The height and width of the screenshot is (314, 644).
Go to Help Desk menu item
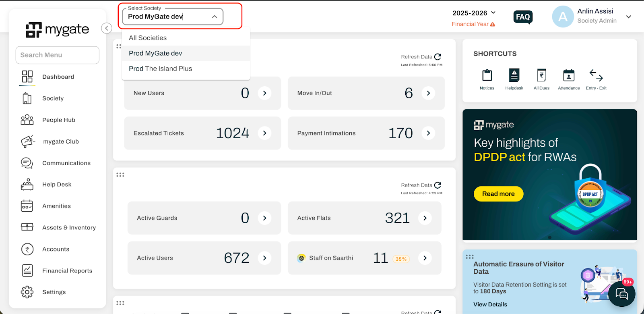click(x=57, y=184)
